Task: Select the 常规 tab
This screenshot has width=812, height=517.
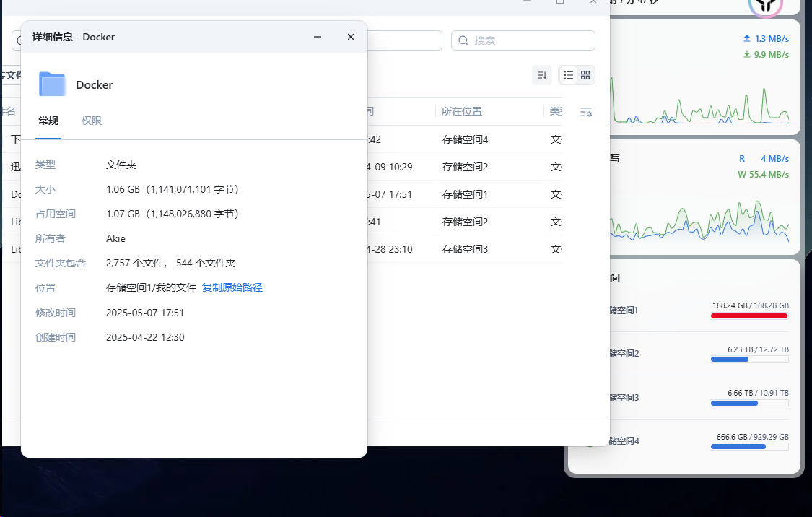Action: pyautogui.click(x=48, y=121)
